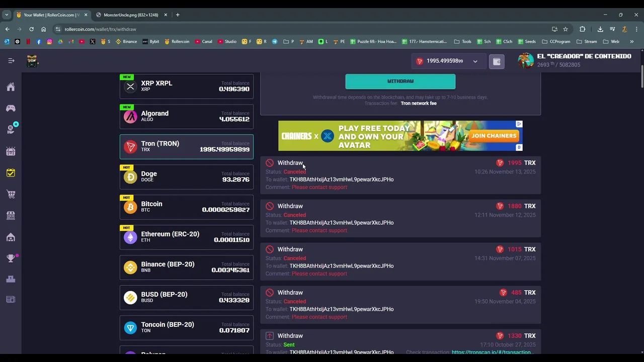Click the Rollercoin logo at top left

(x=33, y=61)
